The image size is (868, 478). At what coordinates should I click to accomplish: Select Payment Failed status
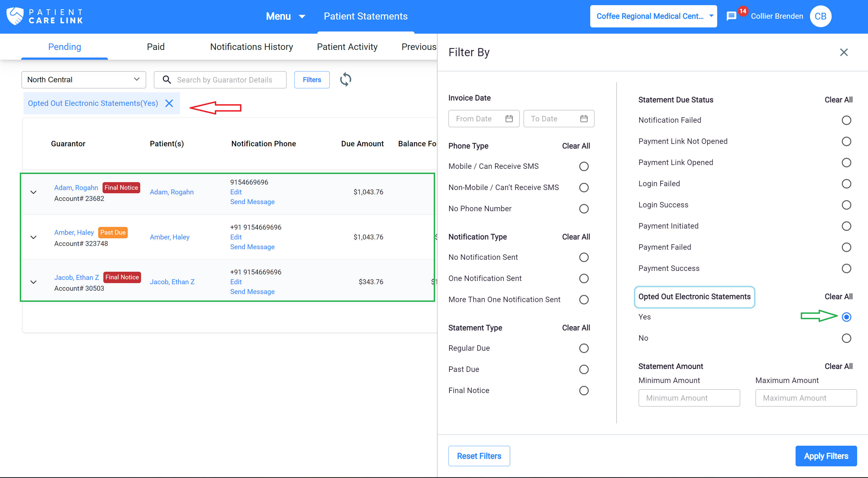pos(846,248)
